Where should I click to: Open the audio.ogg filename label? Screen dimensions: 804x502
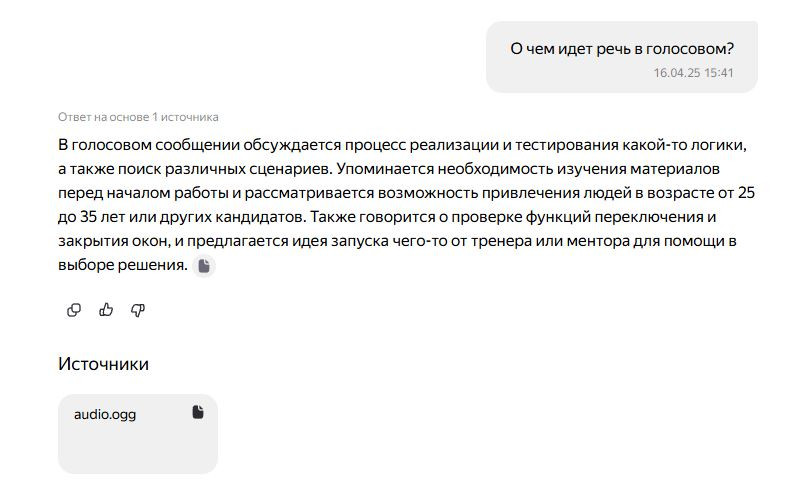click(105, 414)
